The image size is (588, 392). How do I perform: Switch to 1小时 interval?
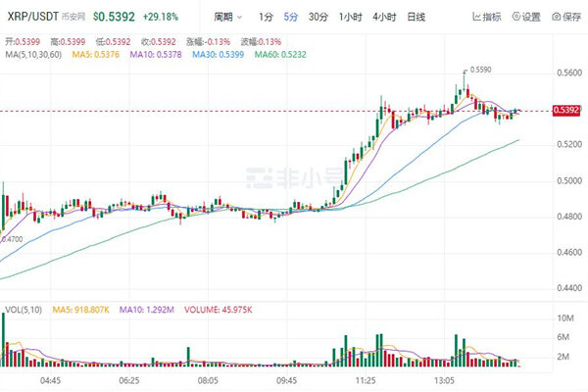[x=350, y=17]
